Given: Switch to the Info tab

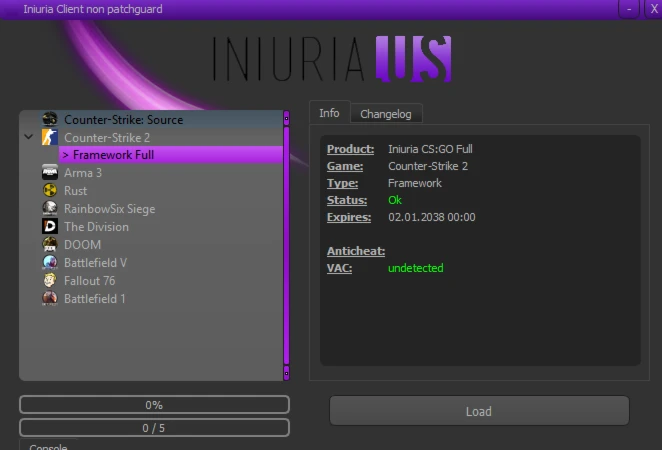Looking at the screenshot, I should click(x=329, y=113).
